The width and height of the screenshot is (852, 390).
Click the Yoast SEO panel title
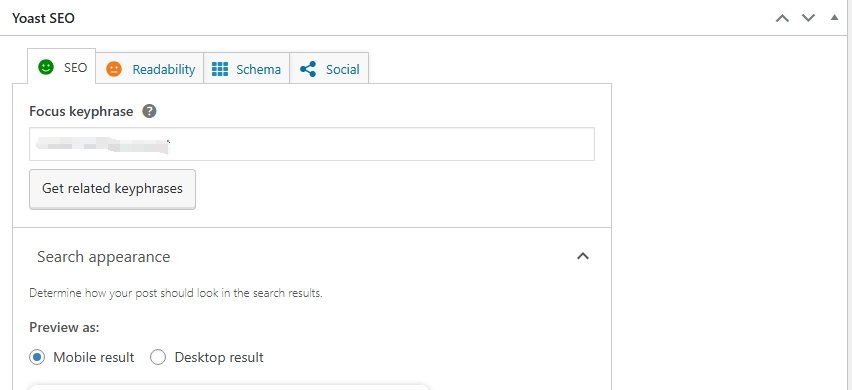[x=43, y=18]
